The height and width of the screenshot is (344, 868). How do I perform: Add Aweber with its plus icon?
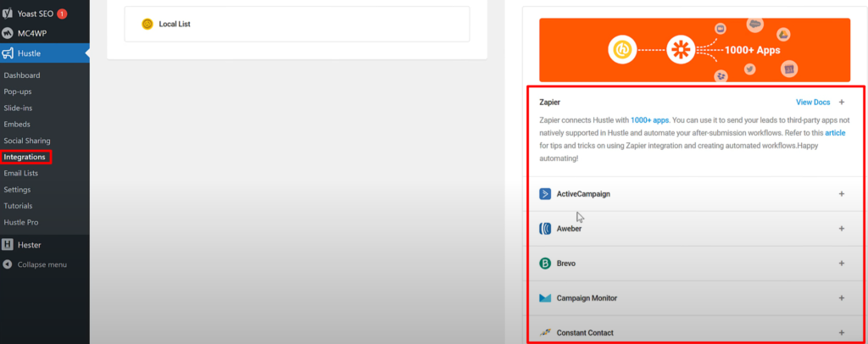point(842,229)
